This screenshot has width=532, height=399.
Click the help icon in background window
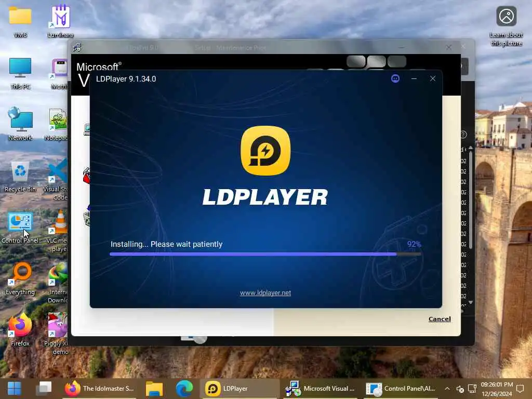[463, 135]
